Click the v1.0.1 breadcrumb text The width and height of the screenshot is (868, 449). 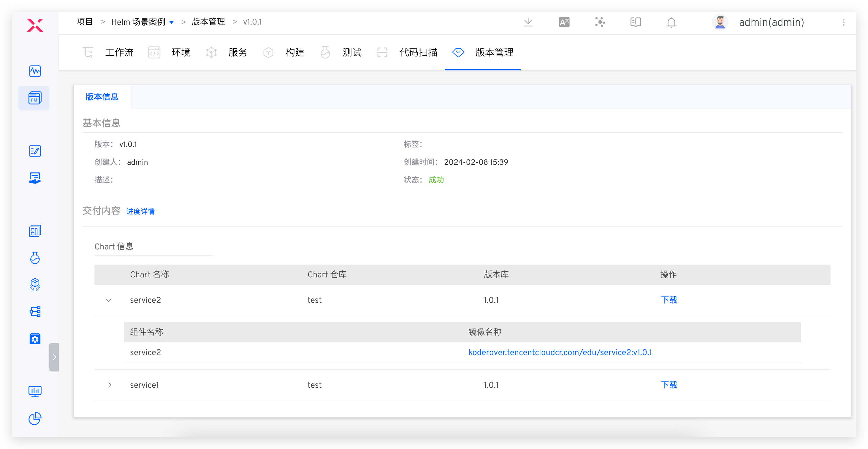(252, 22)
